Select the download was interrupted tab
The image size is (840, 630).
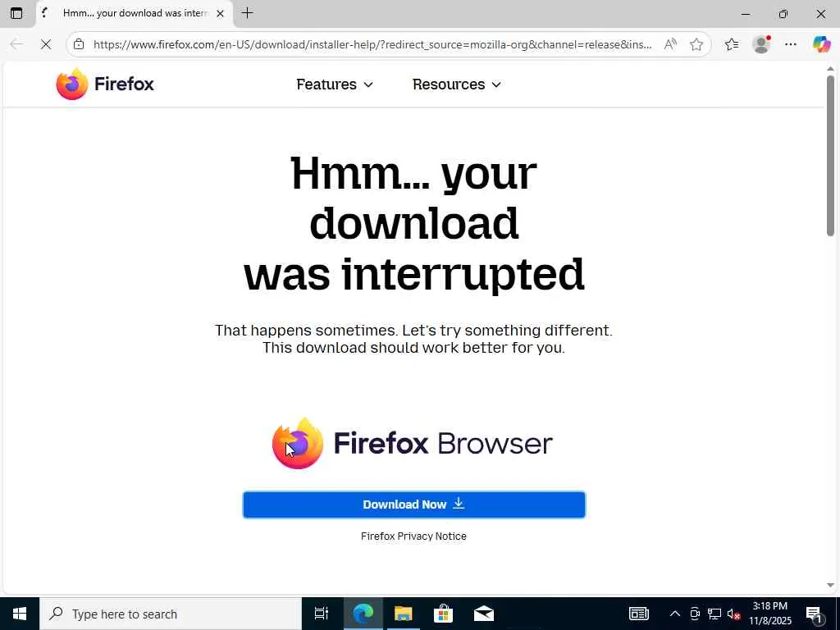click(134, 13)
